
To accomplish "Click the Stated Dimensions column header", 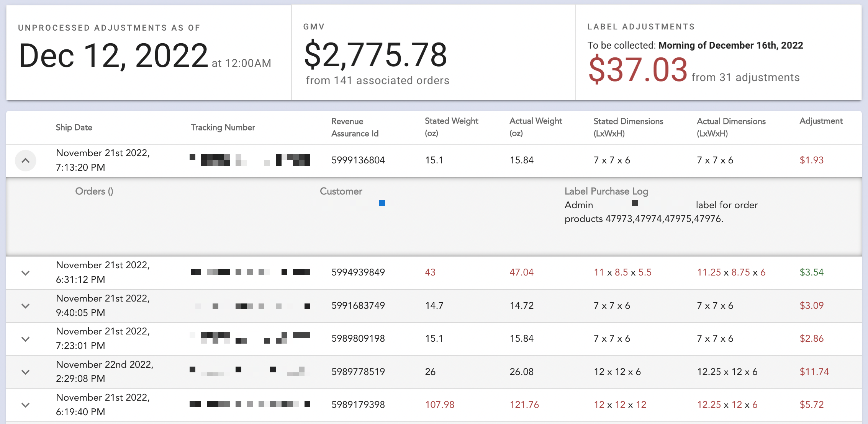I will pyautogui.click(x=628, y=127).
